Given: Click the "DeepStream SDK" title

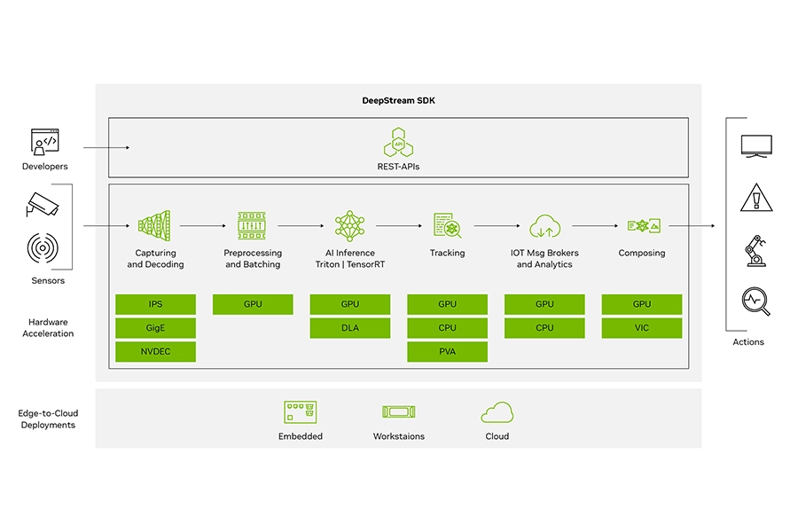Looking at the screenshot, I should pos(398,100).
